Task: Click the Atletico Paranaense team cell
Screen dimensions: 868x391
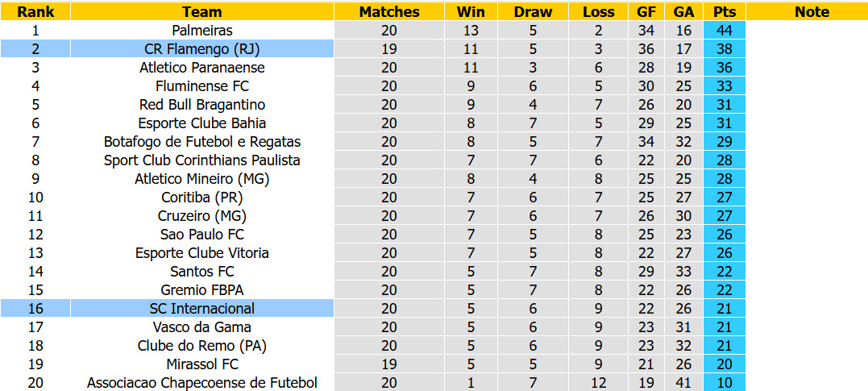Action: [x=202, y=68]
